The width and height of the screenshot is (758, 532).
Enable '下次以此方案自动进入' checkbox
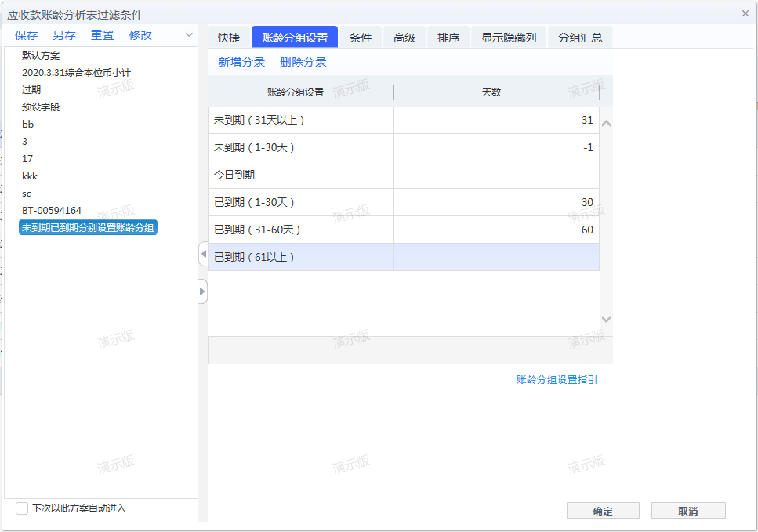pyautogui.click(x=22, y=508)
